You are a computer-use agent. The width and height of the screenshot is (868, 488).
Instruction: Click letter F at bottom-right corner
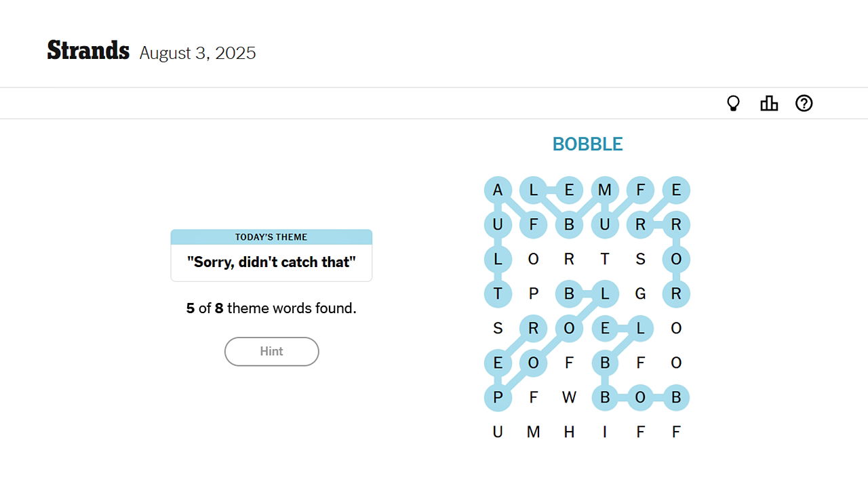676,432
